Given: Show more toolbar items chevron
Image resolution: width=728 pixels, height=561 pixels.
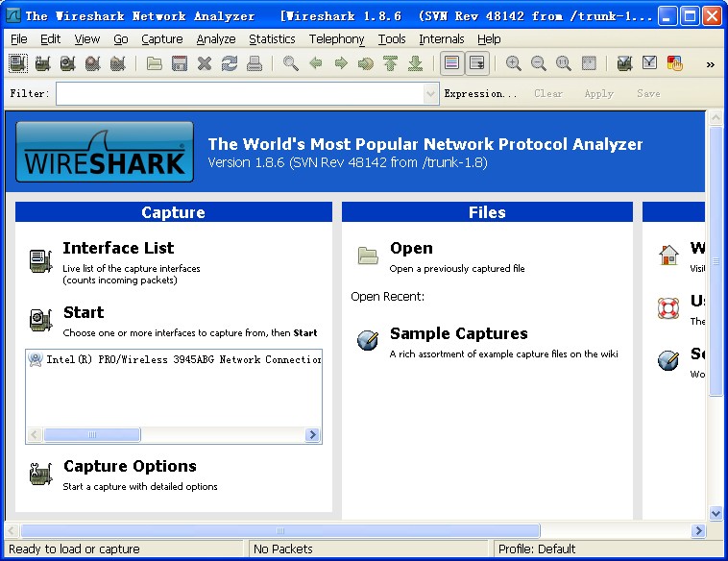Looking at the screenshot, I should coord(711,64).
